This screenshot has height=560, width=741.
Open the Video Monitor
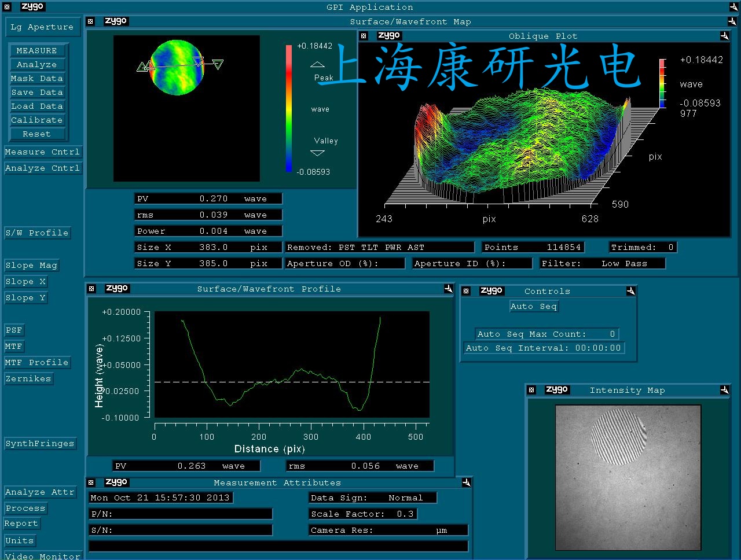pyautogui.click(x=42, y=555)
